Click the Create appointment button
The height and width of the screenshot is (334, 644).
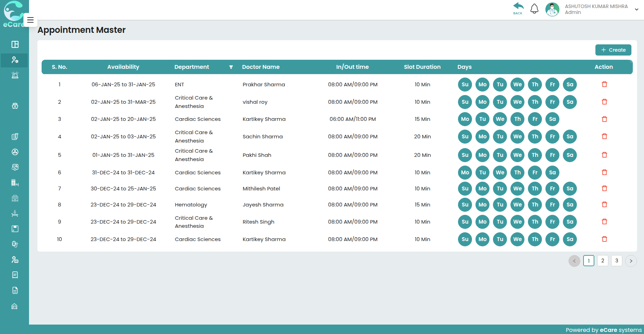coord(613,50)
